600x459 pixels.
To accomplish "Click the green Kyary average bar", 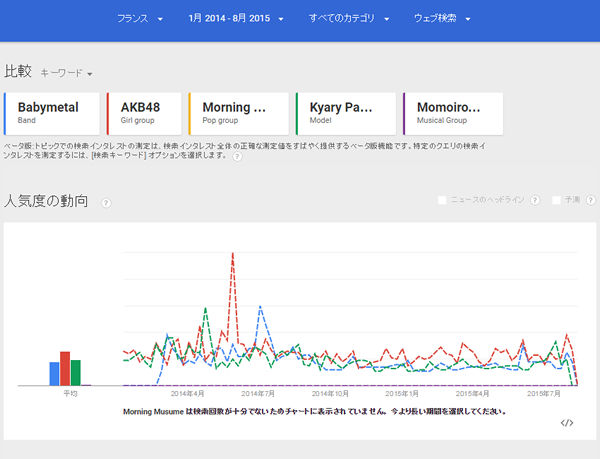I will (76, 373).
